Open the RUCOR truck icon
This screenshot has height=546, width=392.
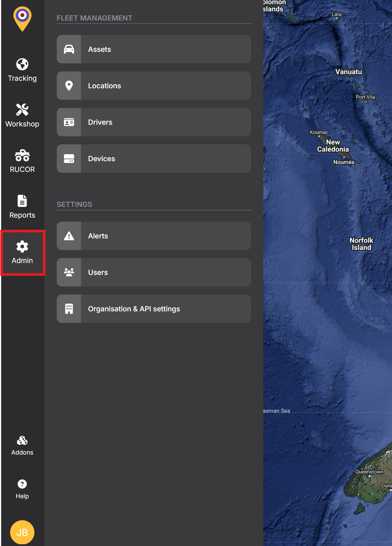[22, 155]
